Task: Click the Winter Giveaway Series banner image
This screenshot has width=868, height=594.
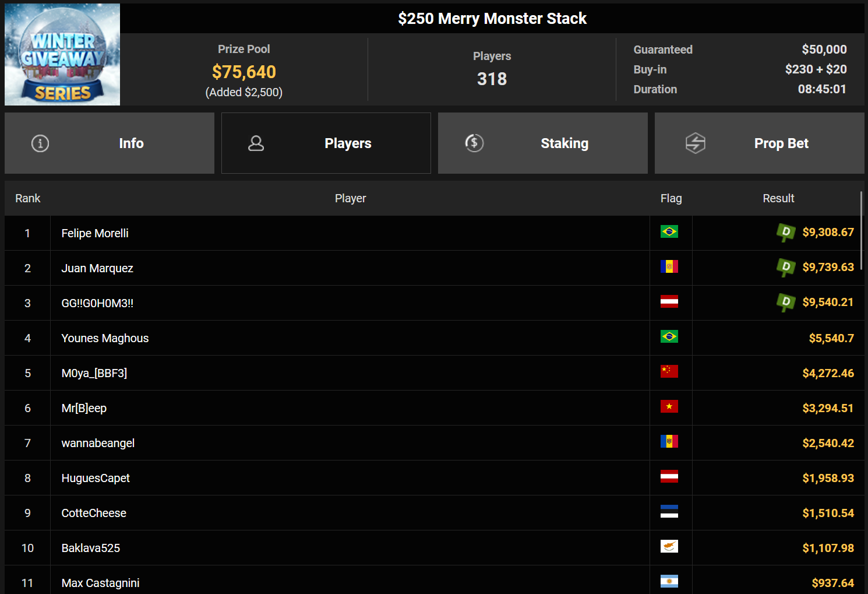Action: pos(62,55)
